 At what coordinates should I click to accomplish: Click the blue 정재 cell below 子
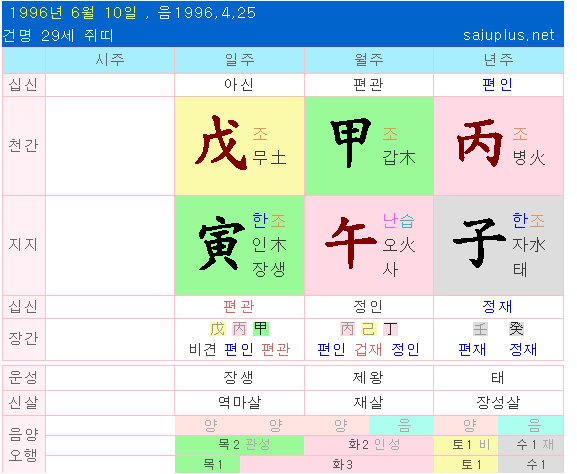(498, 307)
